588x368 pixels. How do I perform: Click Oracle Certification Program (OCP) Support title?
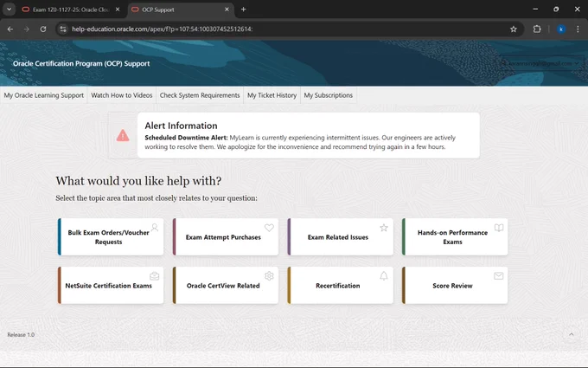pos(81,63)
